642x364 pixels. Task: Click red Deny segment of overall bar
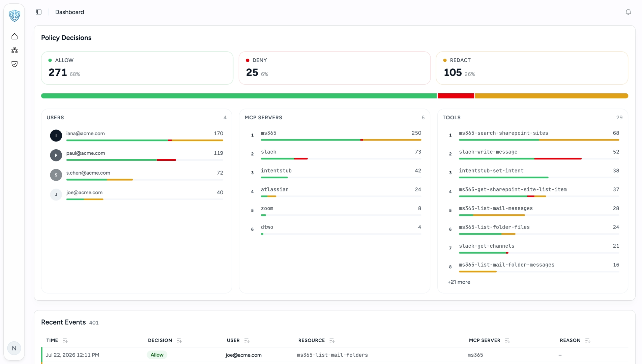coord(456,96)
